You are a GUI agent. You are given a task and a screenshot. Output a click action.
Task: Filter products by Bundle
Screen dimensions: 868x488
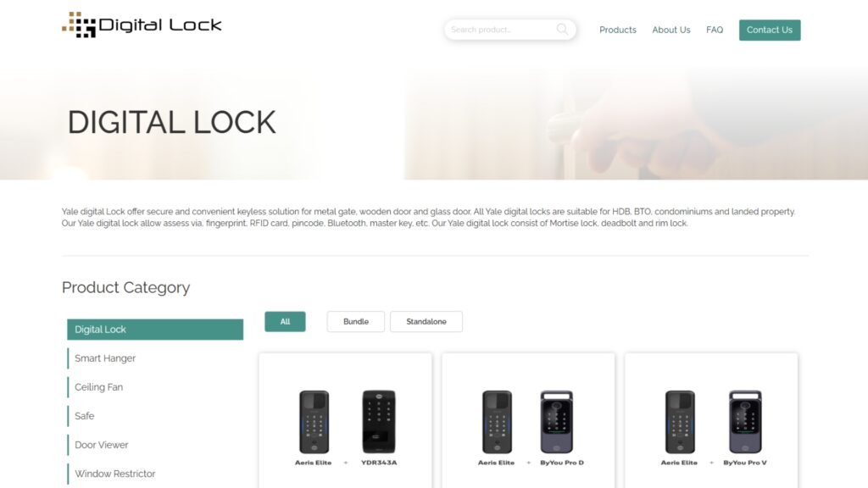[x=356, y=321]
